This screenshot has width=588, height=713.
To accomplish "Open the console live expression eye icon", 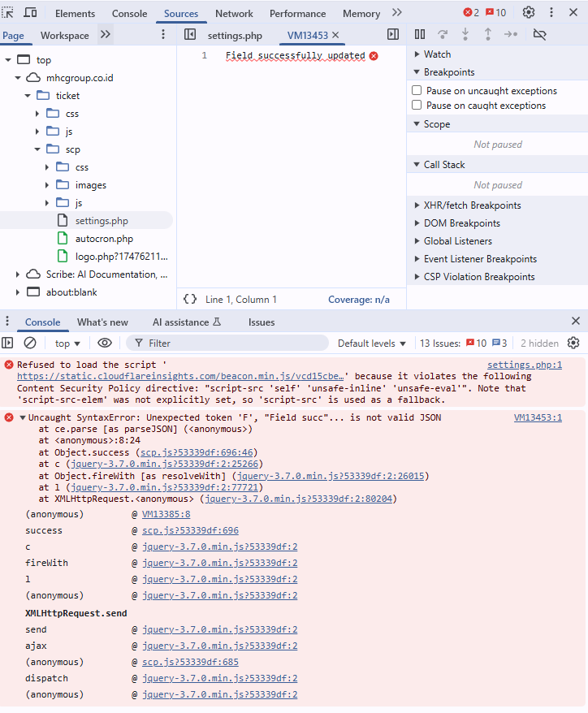I will point(105,344).
